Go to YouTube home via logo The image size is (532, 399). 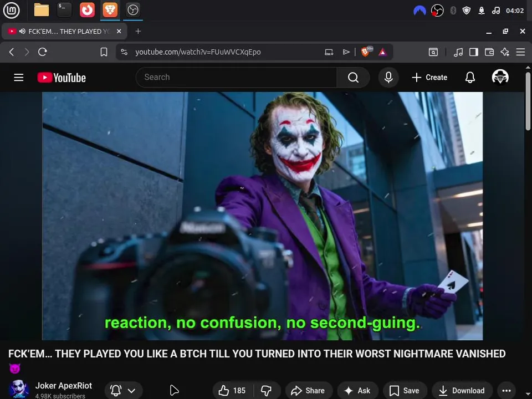62,78
